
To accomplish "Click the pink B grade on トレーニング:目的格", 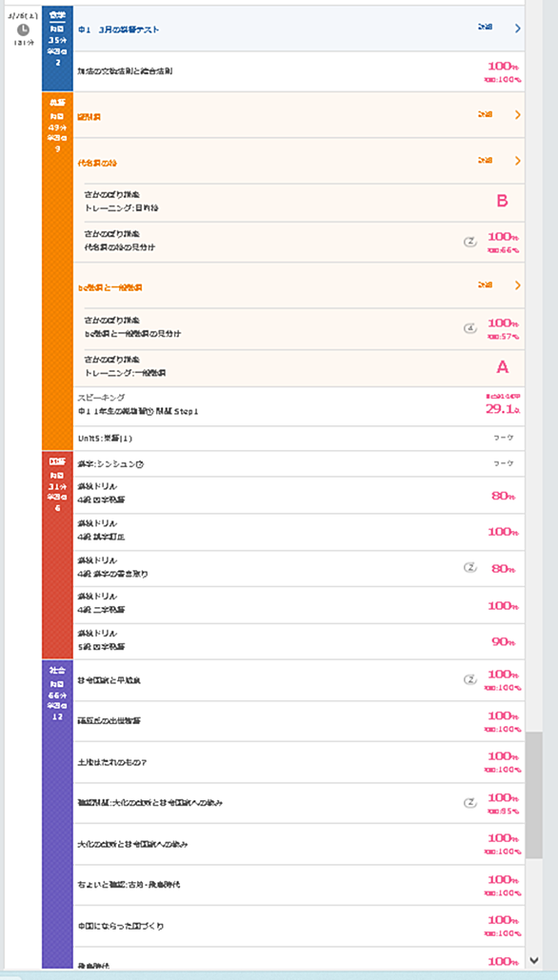I will pyautogui.click(x=503, y=201).
